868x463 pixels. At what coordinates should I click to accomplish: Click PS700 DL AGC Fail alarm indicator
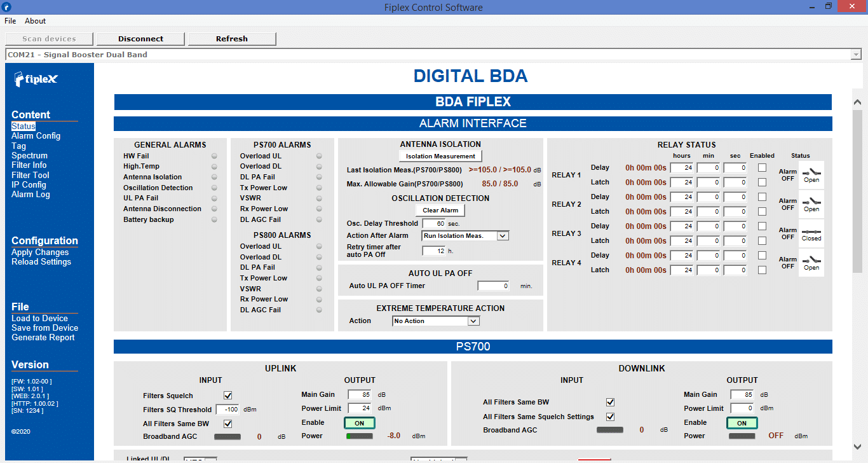pos(319,220)
